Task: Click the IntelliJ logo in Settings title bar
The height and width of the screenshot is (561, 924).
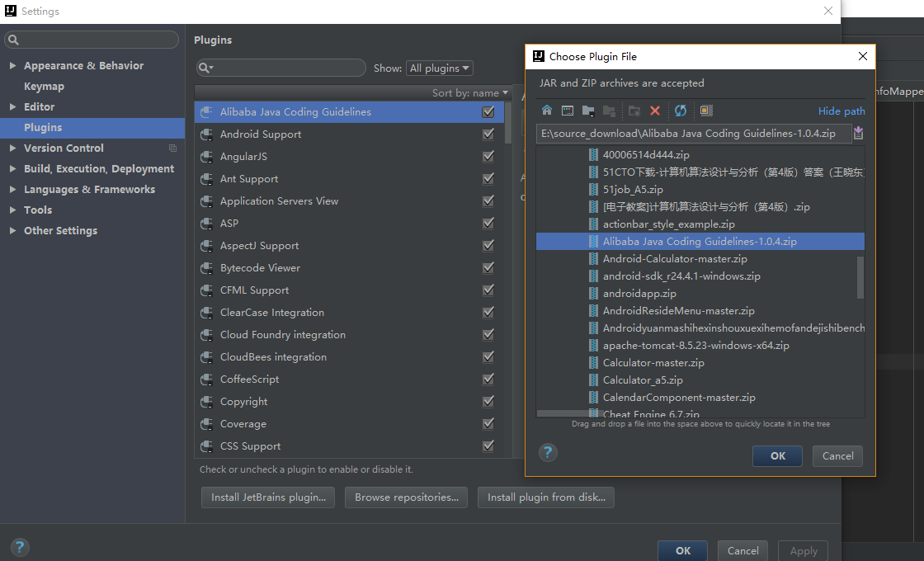Action: 11,11
